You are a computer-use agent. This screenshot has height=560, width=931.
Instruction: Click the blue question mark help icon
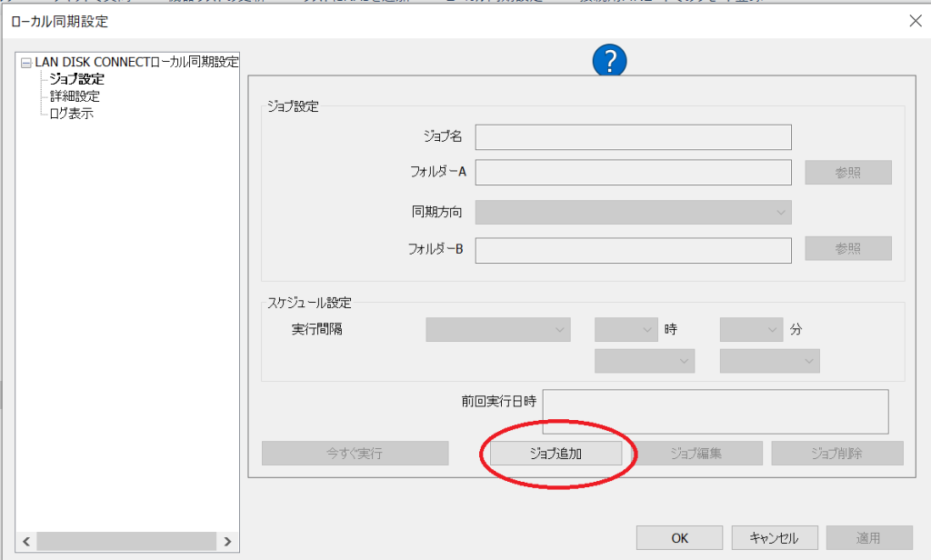(x=610, y=61)
